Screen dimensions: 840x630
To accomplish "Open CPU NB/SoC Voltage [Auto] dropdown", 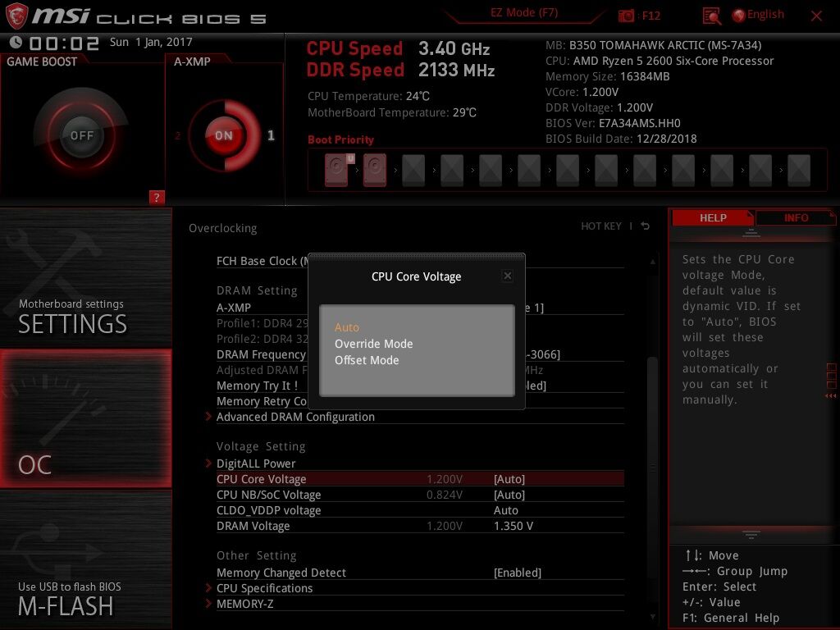I will point(509,495).
